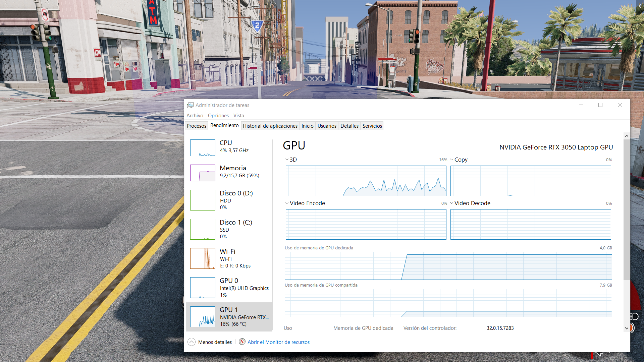This screenshot has width=644, height=362.
Task: Click the Menos detalles collapse arrow icon
Action: [x=192, y=342]
